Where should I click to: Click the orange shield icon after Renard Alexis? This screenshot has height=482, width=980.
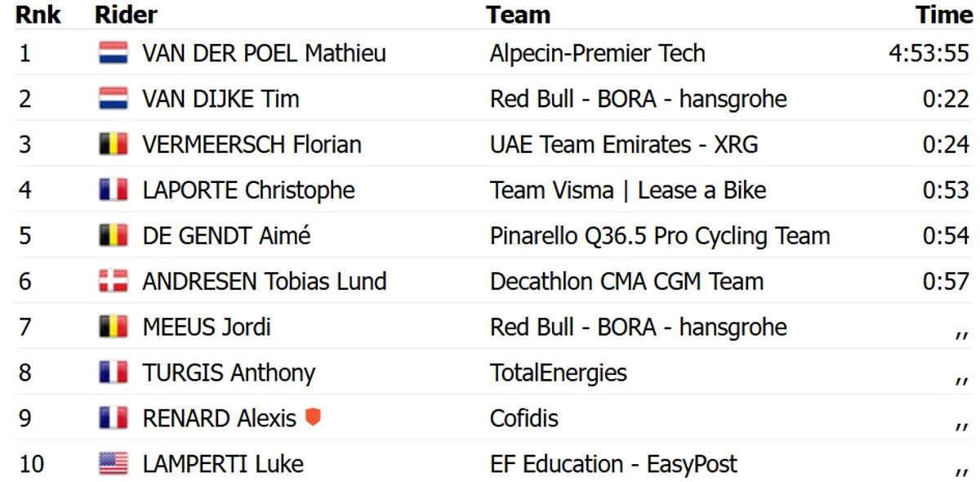(x=312, y=417)
